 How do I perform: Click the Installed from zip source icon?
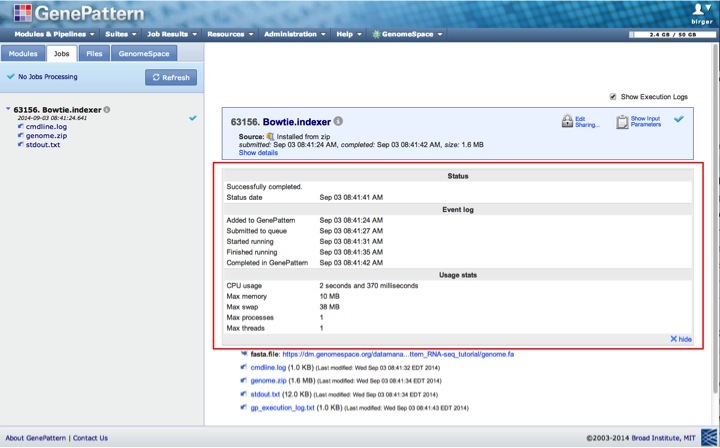pos(270,136)
